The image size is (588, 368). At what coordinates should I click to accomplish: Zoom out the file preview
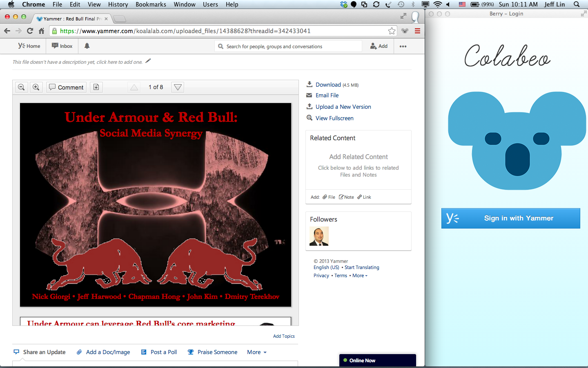(x=22, y=87)
